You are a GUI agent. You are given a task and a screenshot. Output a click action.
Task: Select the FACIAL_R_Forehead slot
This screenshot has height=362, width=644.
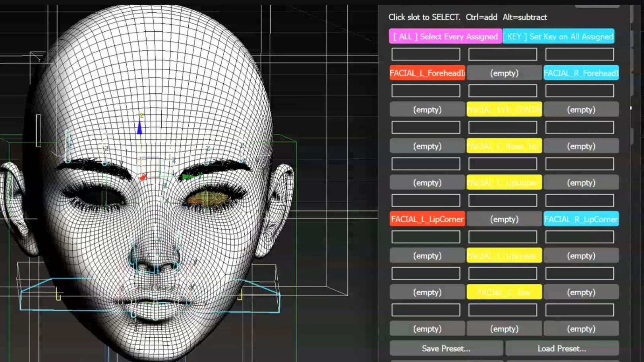[581, 73]
